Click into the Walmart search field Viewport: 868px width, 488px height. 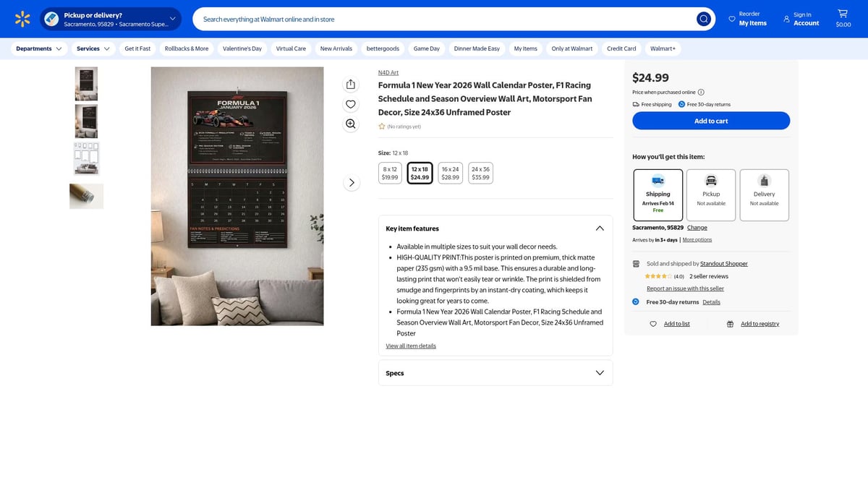441,19
